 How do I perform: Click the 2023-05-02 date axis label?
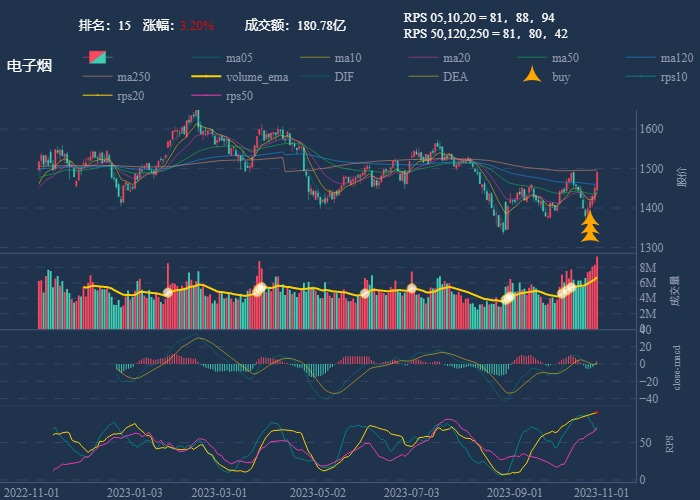tap(317, 492)
